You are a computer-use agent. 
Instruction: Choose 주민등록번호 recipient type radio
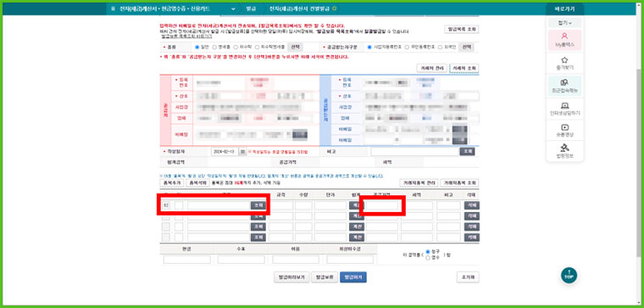[x=407, y=47]
